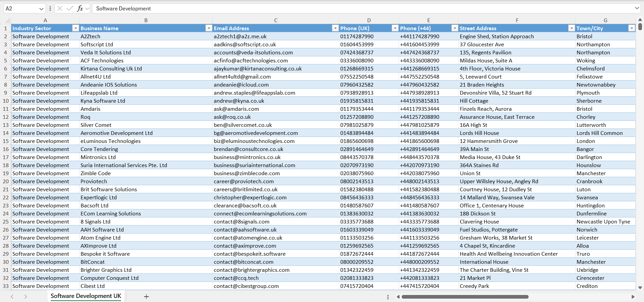Screen dimensions: 644x302
Task: Select cell Felixstowe
Action: point(605,77)
